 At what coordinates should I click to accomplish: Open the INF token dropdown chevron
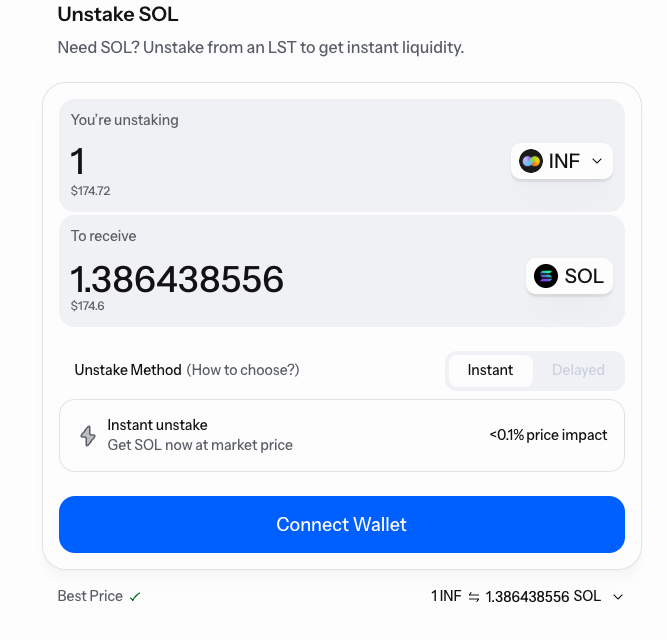pos(597,161)
